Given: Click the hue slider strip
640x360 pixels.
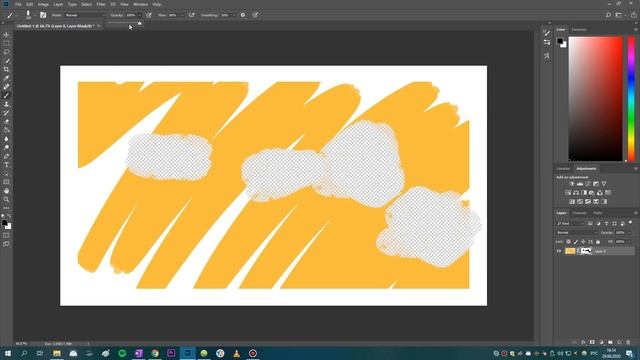Looking at the screenshot, I should [x=631, y=99].
